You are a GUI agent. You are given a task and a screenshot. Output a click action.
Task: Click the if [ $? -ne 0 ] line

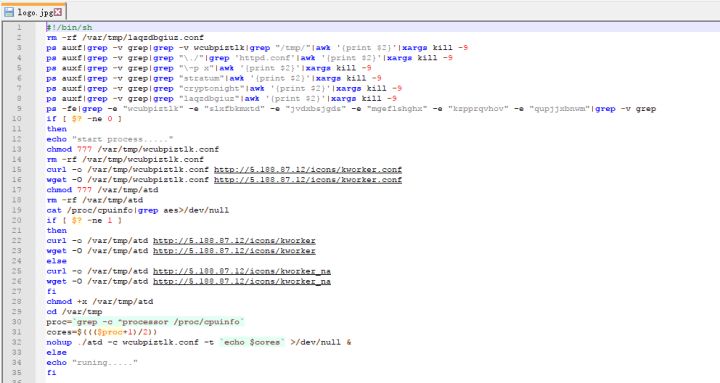coord(84,118)
